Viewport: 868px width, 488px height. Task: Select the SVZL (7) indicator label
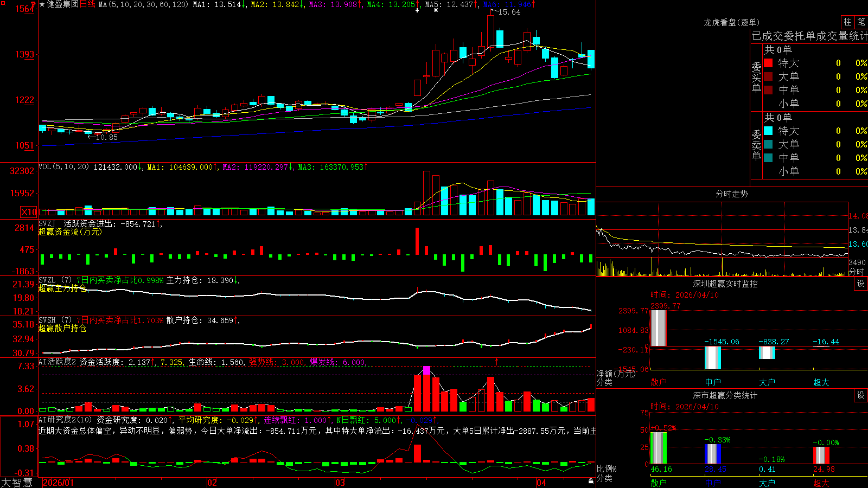coord(55,280)
